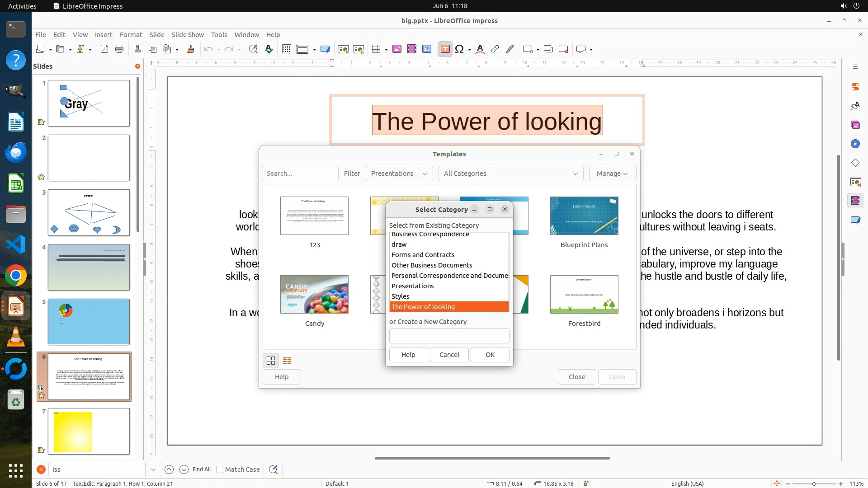Click the Insert Image toolbar icon
The image size is (868, 488).
coord(397,49)
